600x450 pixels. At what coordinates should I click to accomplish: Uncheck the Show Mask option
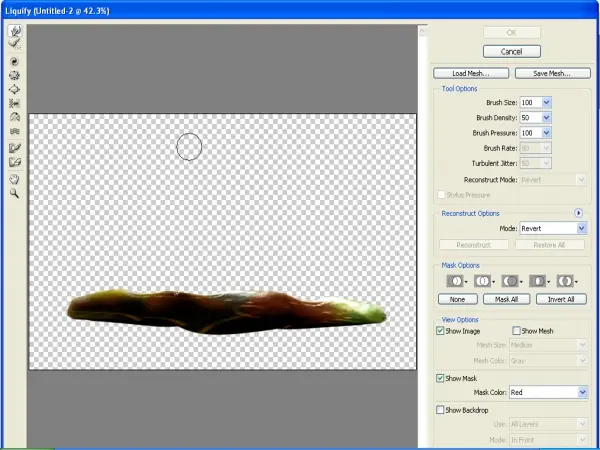point(440,378)
